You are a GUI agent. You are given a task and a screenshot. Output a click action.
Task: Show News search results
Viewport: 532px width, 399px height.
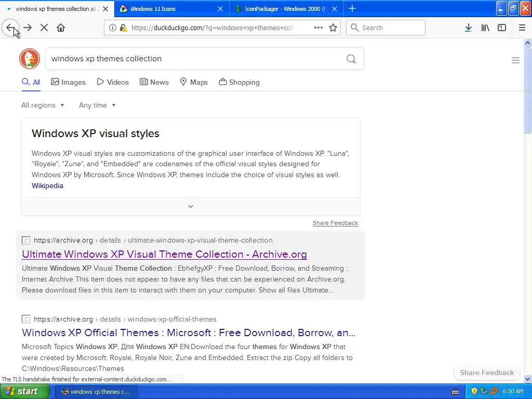pyautogui.click(x=154, y=82)
